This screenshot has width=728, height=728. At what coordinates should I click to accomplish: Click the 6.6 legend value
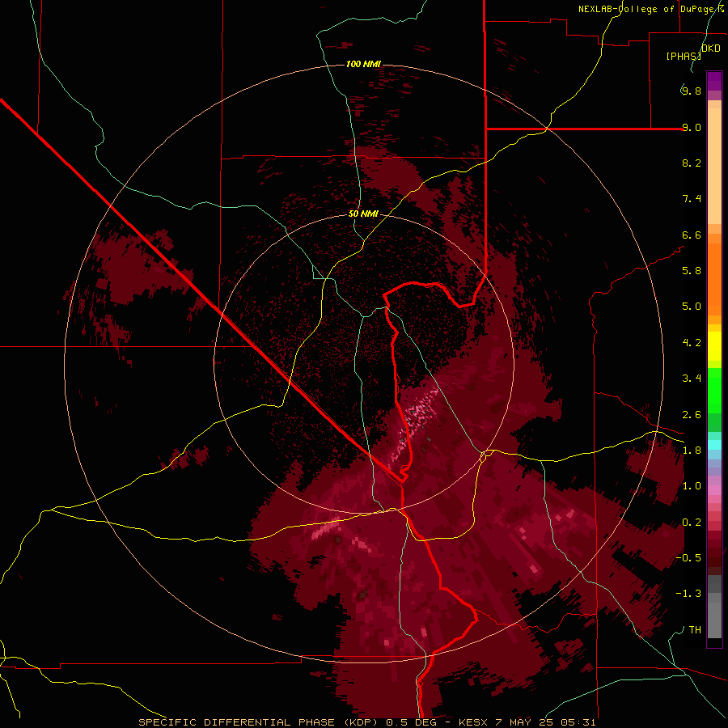click(692, 235)
